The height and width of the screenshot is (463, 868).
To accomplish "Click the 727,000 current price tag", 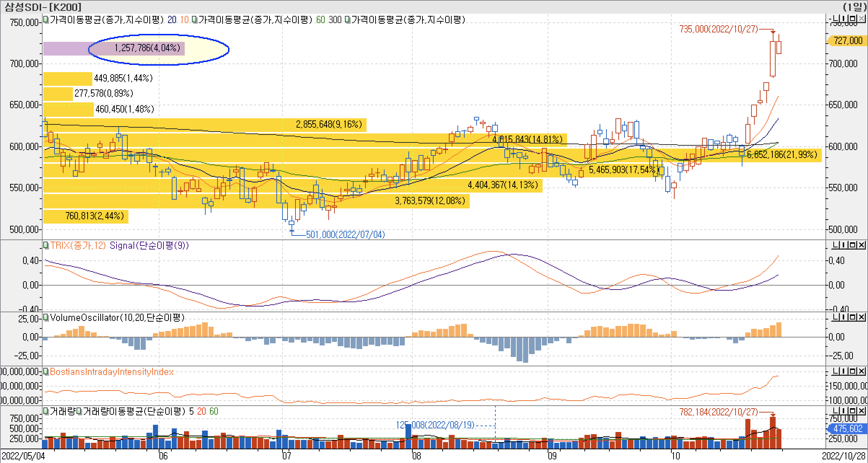I will click(x=848, y=40).
